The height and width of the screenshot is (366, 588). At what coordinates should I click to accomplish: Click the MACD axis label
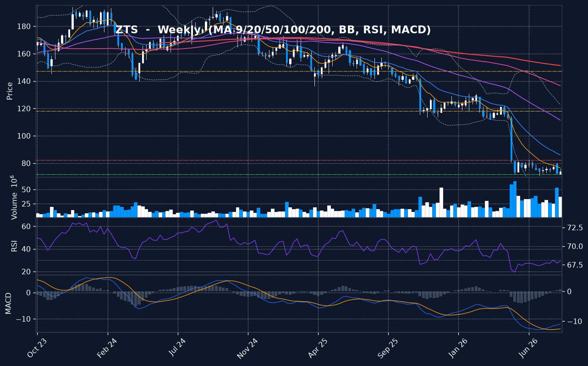(8, 303)
